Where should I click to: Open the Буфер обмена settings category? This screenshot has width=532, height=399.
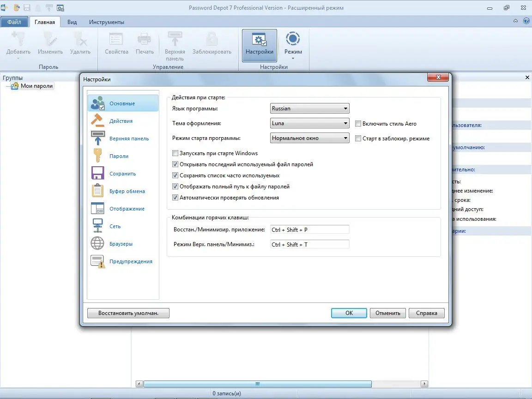coord(123,191)
